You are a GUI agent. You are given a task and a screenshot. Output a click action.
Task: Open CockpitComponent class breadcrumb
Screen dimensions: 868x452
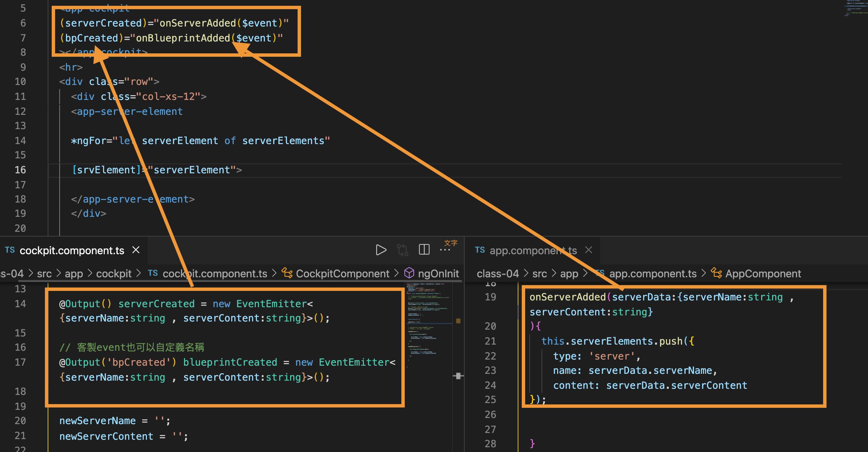tap(343, 274)
